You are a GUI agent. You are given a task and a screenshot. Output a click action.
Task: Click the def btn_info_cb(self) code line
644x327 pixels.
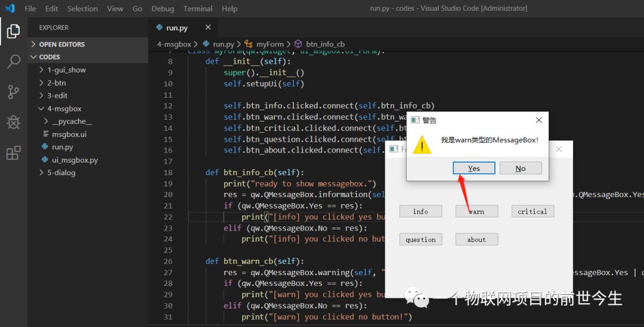tap(255, 172)
